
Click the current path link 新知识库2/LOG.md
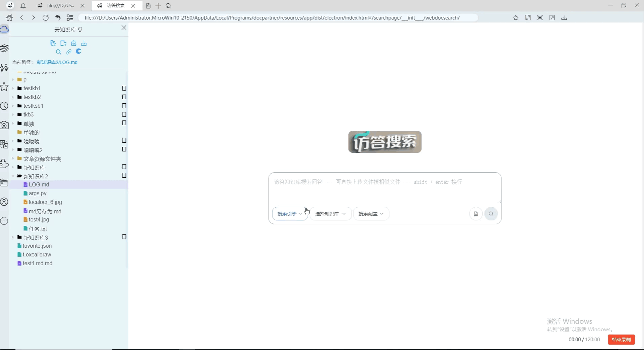[x=57, y=62]
